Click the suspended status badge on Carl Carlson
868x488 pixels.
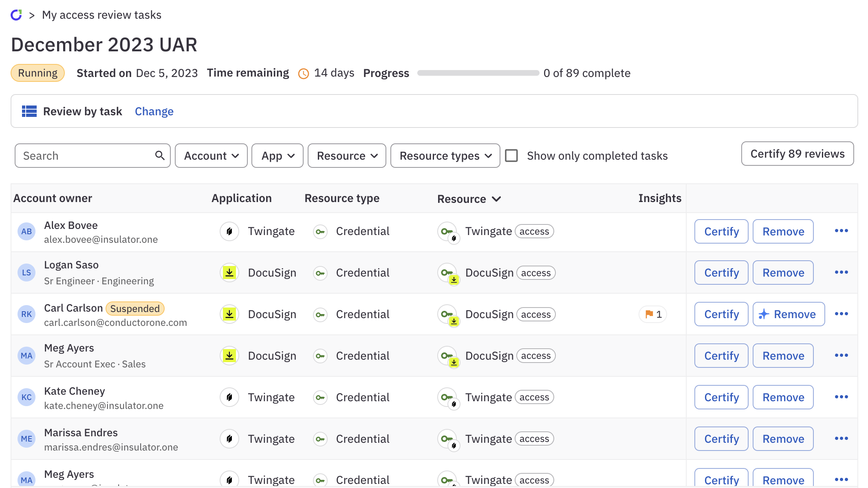134,308
